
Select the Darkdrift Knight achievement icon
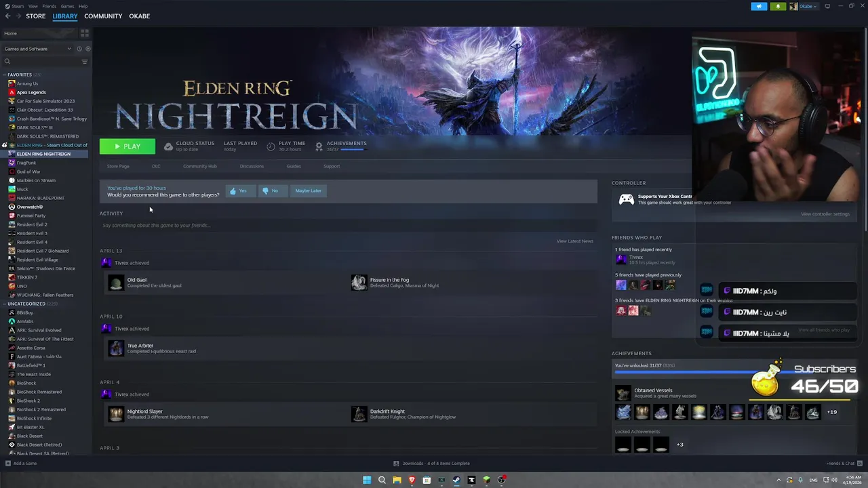click(x=359, y=414)
